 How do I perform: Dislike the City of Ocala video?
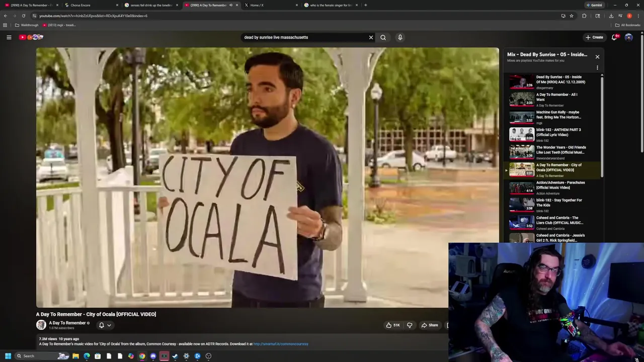click(410, 325)
